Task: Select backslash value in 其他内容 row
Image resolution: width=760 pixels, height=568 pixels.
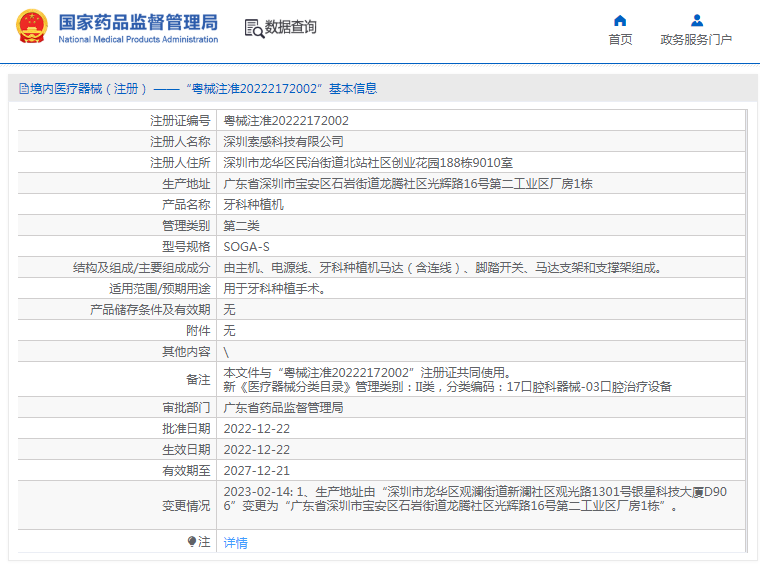Action: pyautogui.click(x=226, y=352)
